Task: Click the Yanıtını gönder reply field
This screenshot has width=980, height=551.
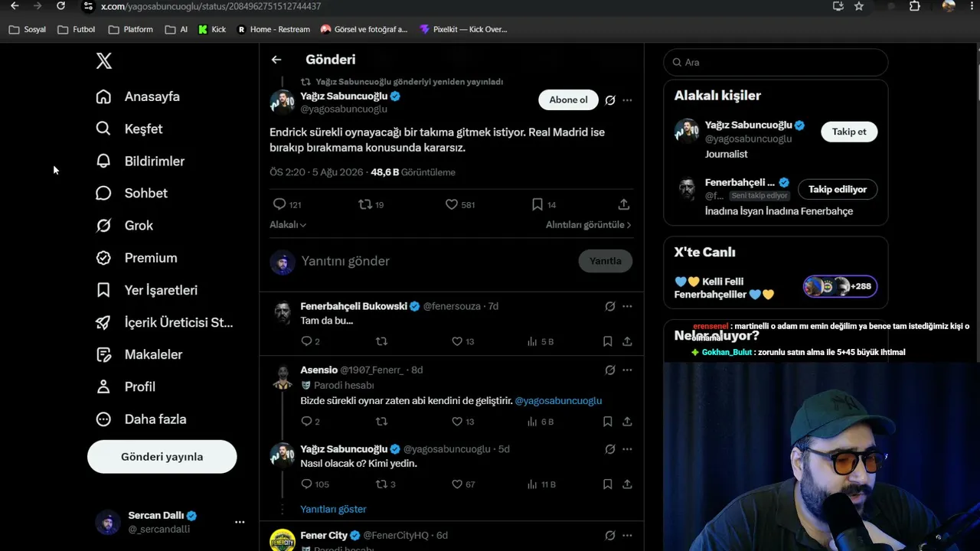Action: coord(436,261)
